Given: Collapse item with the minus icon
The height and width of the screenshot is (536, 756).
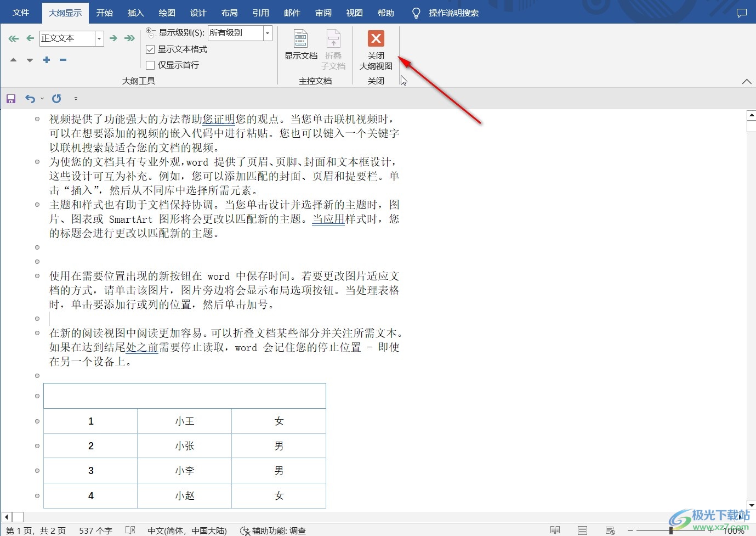Looking at the screenshot, I should 63,60.
